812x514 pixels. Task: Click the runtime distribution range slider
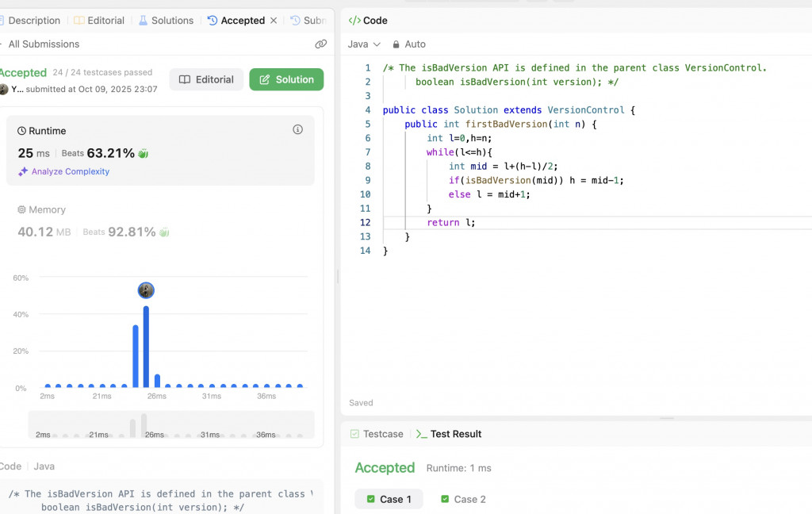tap(170, 424)
